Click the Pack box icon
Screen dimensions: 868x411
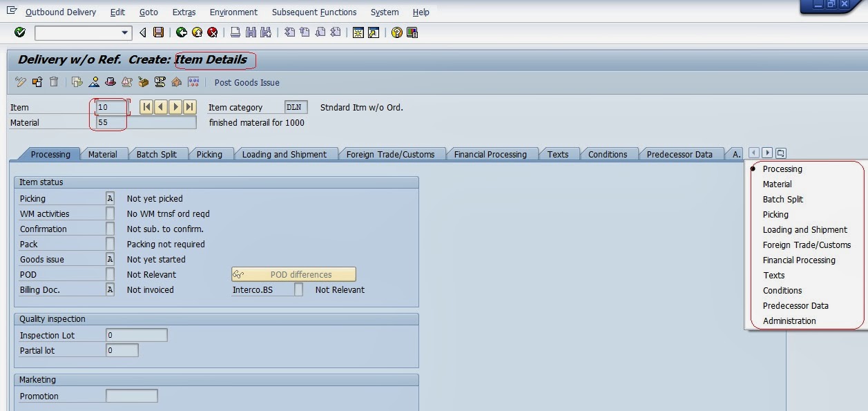pos(144,82)
